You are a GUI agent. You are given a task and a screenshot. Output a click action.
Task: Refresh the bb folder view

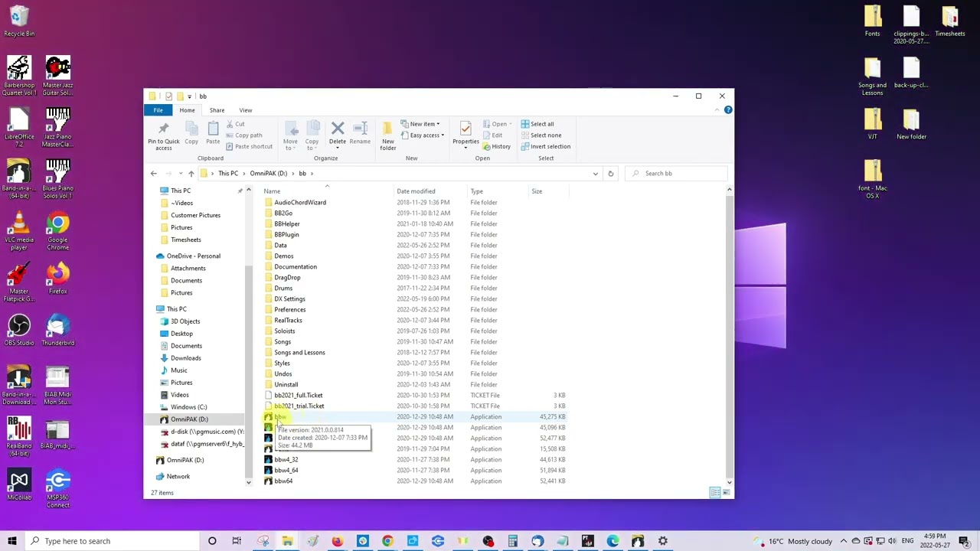click(x=610, y=174)
